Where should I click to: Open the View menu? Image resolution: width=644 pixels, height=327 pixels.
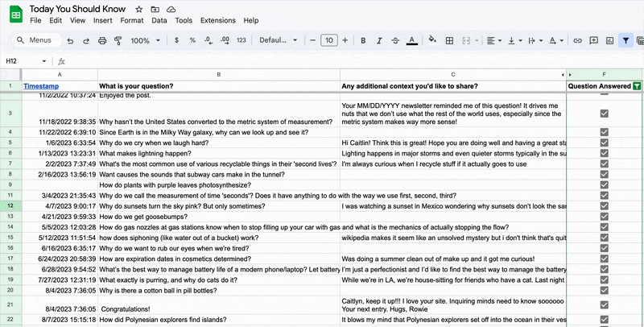77,20
